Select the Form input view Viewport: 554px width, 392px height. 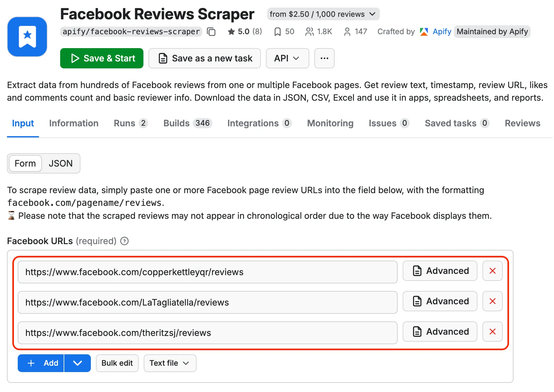[x=25, y=163]
